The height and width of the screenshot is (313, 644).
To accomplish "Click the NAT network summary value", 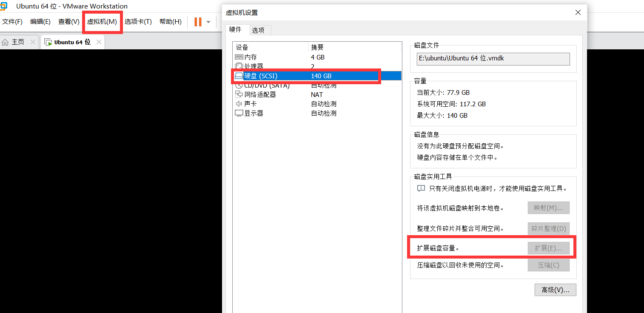I will point(317,94).
